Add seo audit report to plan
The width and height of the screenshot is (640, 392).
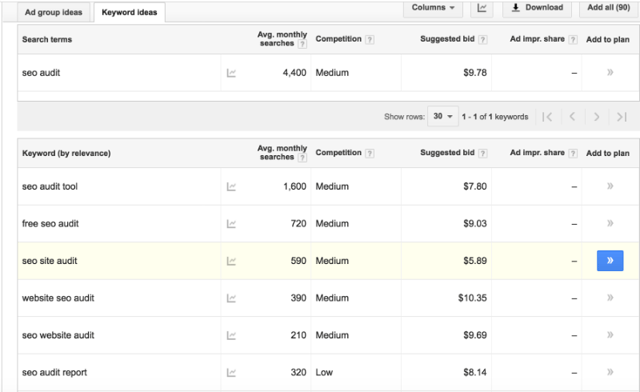point(610,372)
